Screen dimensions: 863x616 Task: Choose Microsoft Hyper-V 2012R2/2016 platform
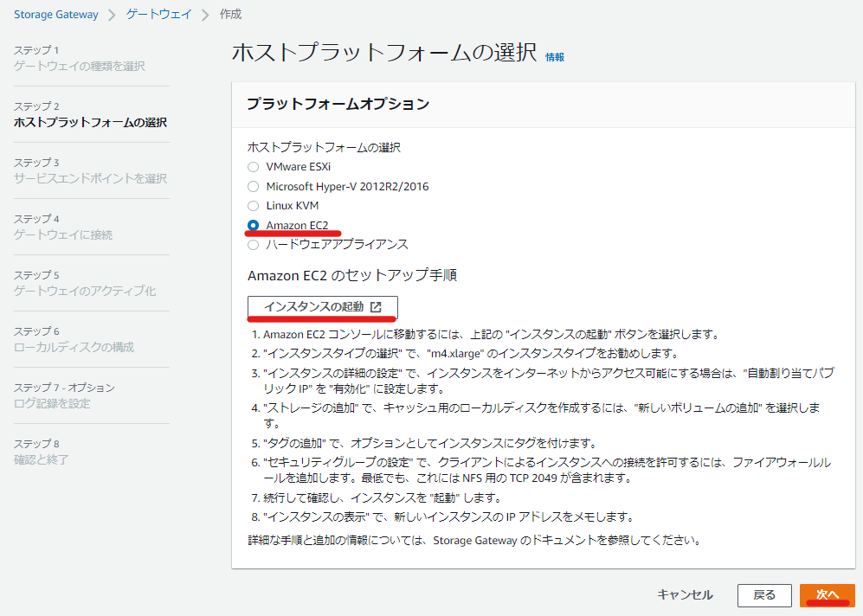[x=252, y=185]
